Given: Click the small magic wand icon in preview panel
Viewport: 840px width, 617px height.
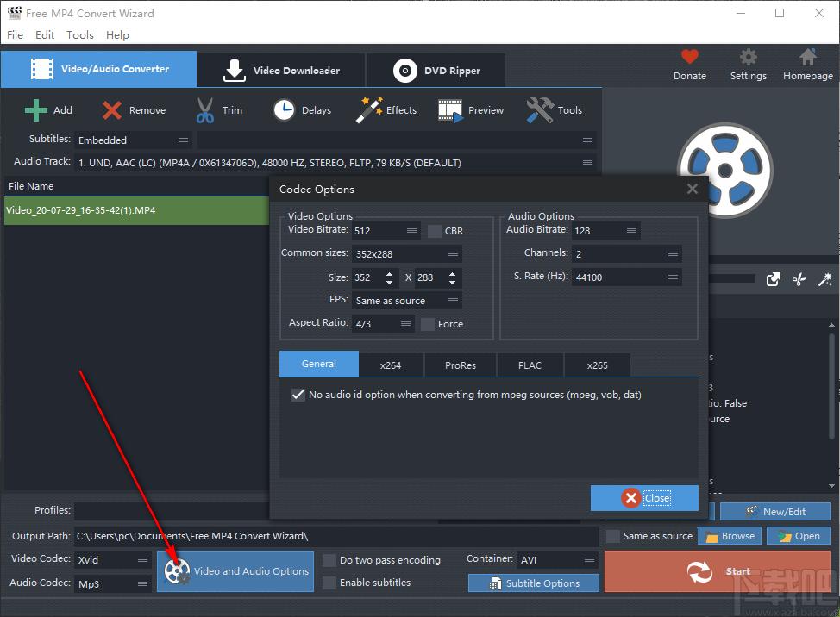Looking at the screenshot, I should point(825,279).
